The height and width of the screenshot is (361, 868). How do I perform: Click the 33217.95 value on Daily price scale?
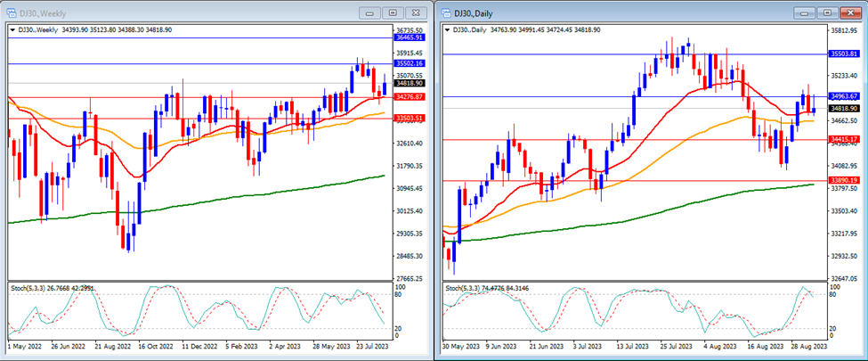point(844,234)
